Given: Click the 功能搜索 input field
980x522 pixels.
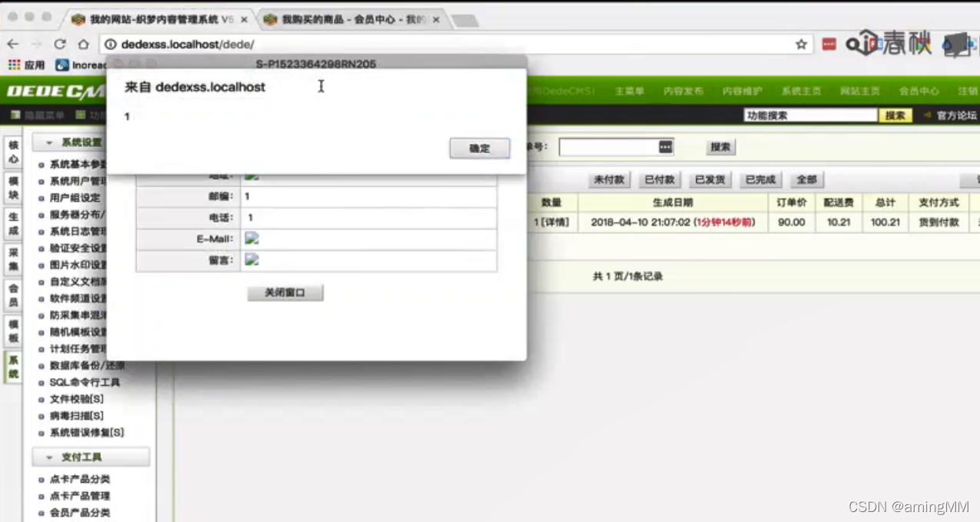Looking at the screenshot, I should [810, 115].
